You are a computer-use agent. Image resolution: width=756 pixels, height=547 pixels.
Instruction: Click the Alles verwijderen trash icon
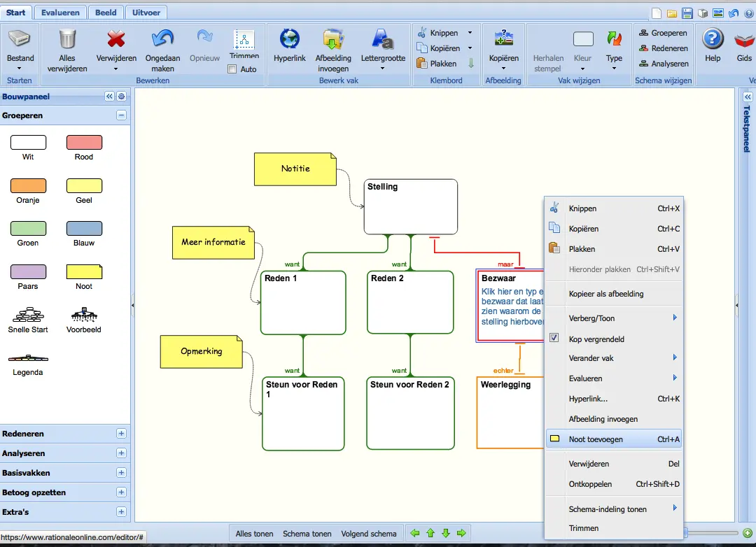(x=67, y=39)
